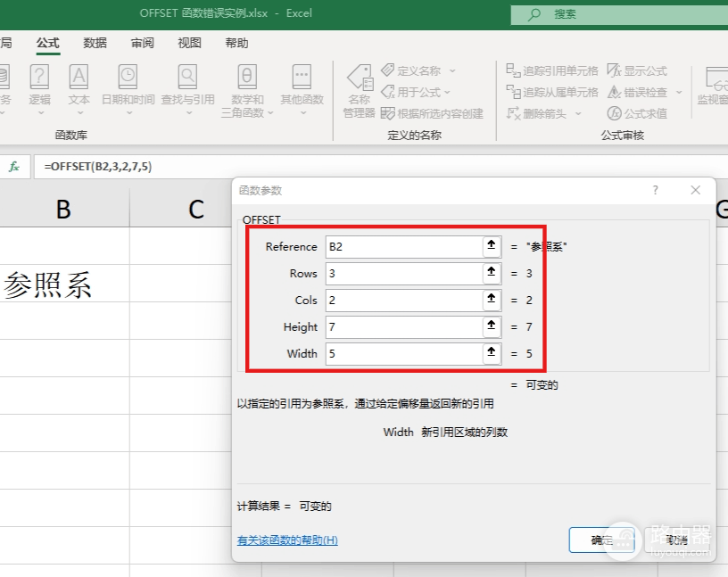Open the Name Manager
The width and height of the screenshot is (728, 577).
point(360,91)
